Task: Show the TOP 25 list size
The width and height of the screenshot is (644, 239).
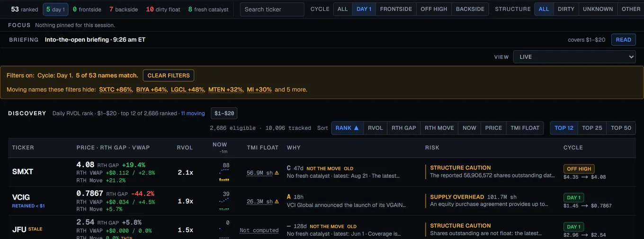Action: click(592, 128)
